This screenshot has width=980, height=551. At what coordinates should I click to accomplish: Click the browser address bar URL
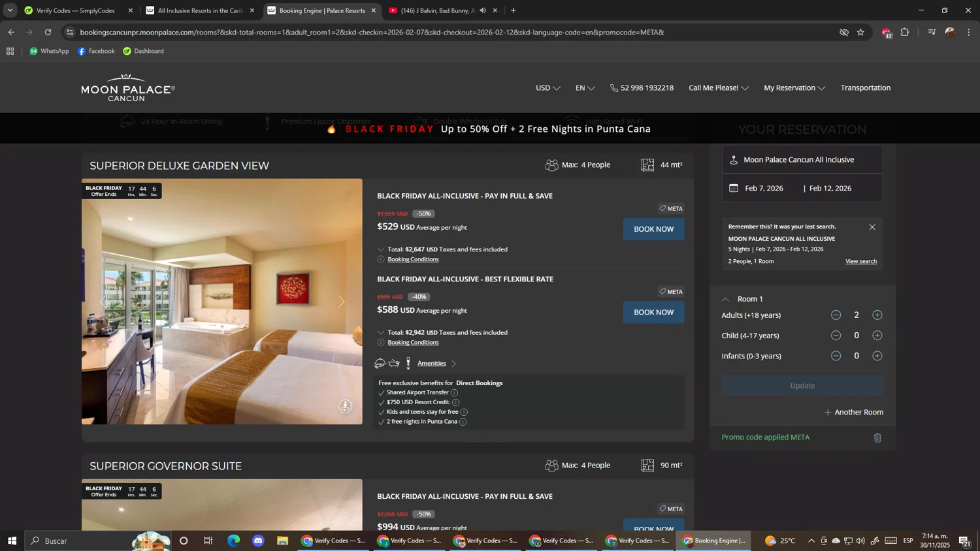click(x=372, y=32)
